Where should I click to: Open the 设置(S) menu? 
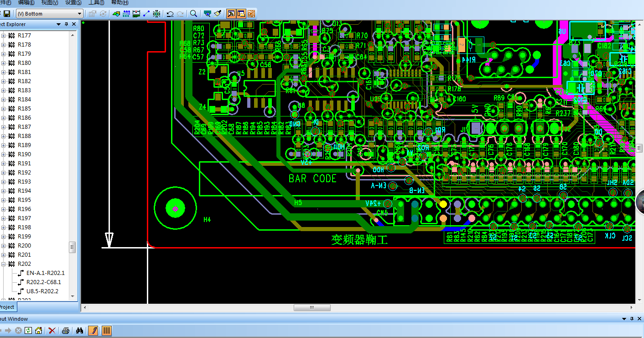point(73,2)
